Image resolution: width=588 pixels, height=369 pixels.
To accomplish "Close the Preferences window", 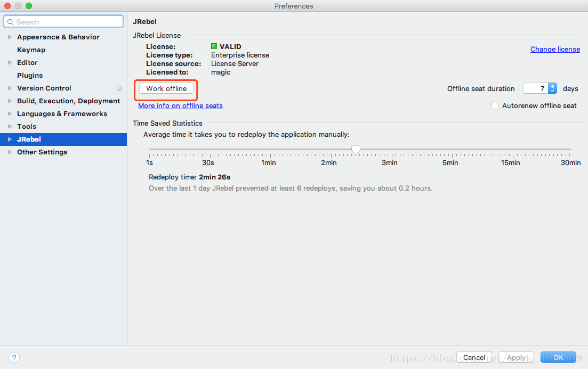I will (x=7, y=6).
